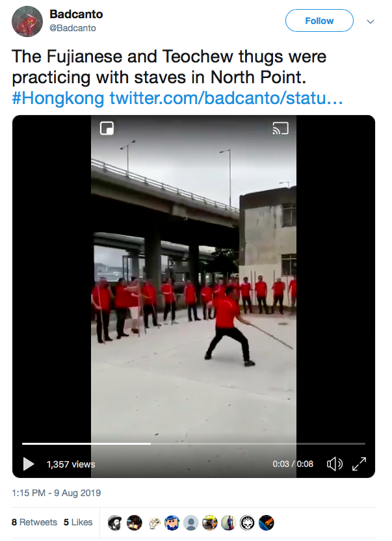View the 8 Retweets list

click(x=34, y=522)
